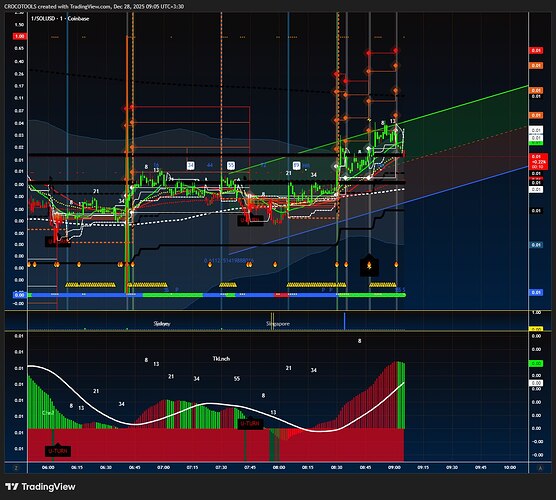Click the 06:00 time label
The width and height of the screenshot is (556, 500).
(x=48, y=468)
